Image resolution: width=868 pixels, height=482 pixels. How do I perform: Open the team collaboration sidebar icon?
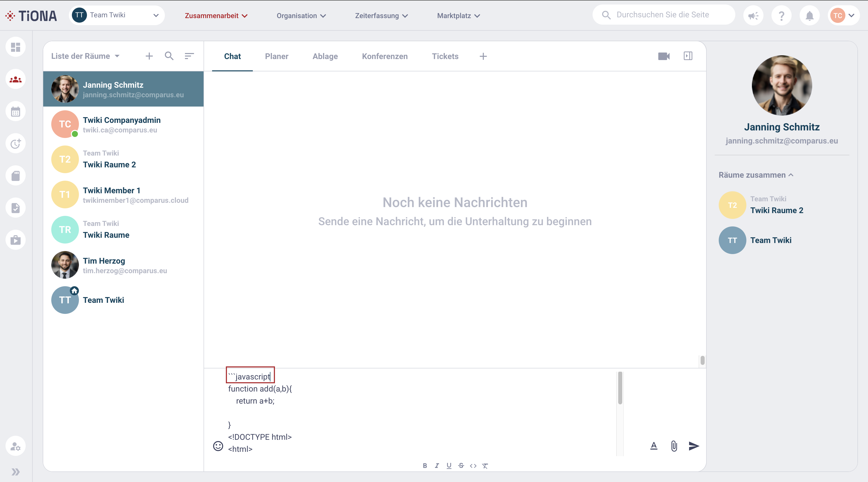coord(16,80)
